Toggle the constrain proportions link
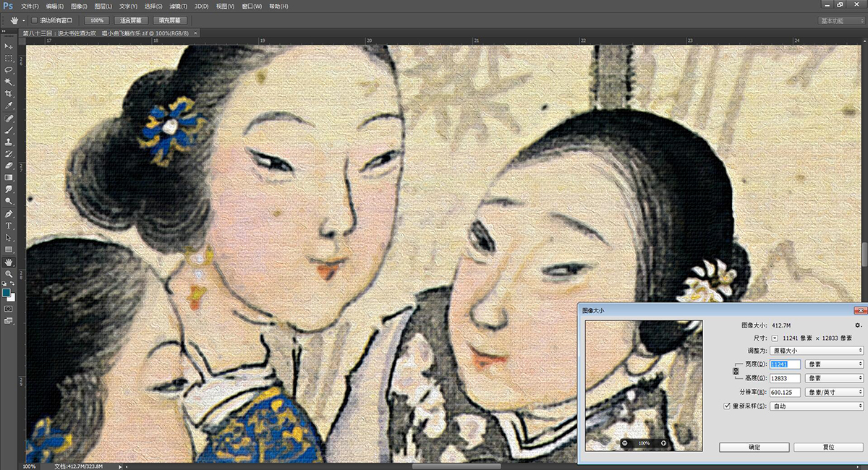This screenshot has height=470, width=868. pyautogui.click(x=736, y=371)
